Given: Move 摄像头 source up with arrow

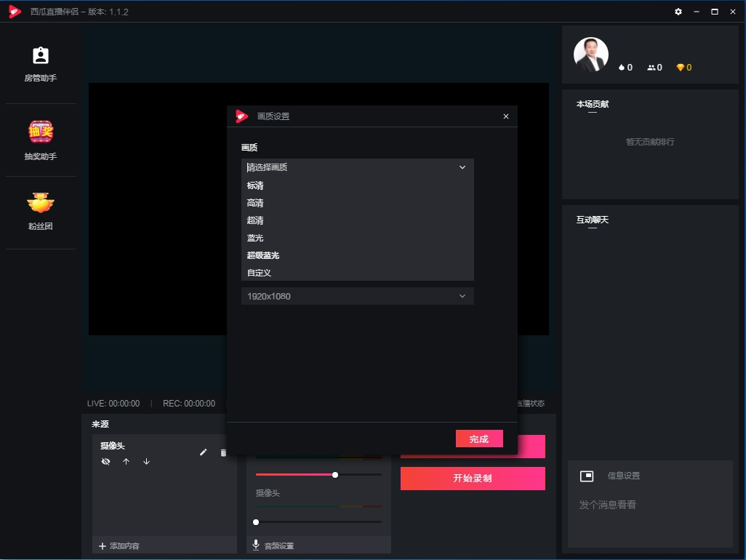Looking at the screenshot, I should (126, 462).
